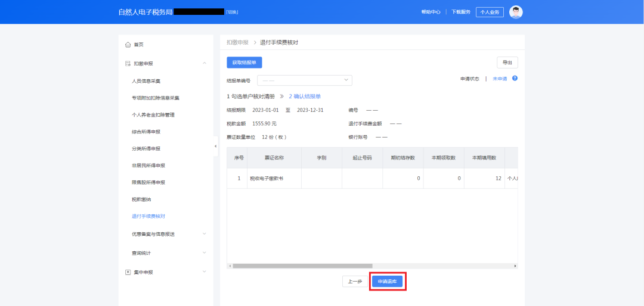Image resolution: width=644 pixels, height=306 pixels.
Task: Click the user avatar in header
Action: click(516, 12)
